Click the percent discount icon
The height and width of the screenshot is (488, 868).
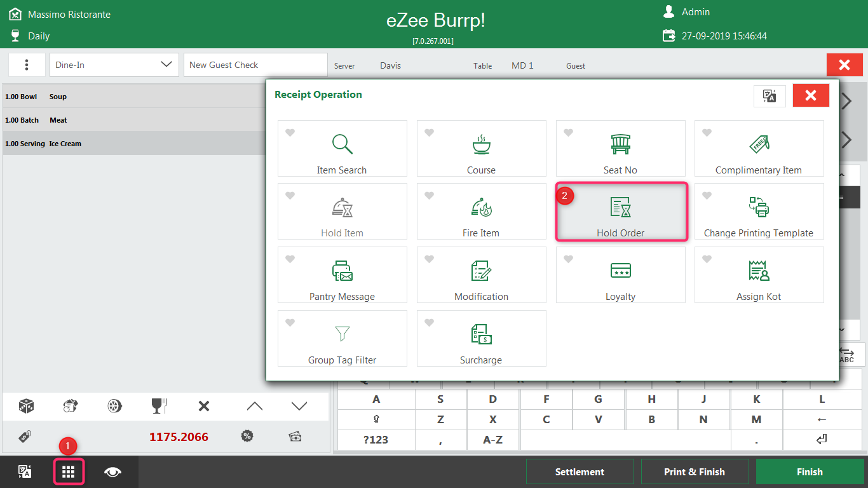point(247,437)
